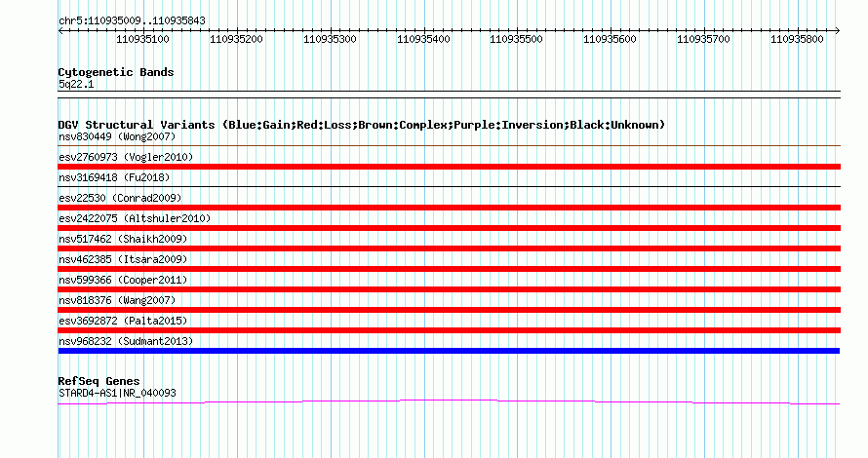Viewport: 868px width, 458px height.
Task: Click the red loss bar under nsv818376
Action: (449, 310)
